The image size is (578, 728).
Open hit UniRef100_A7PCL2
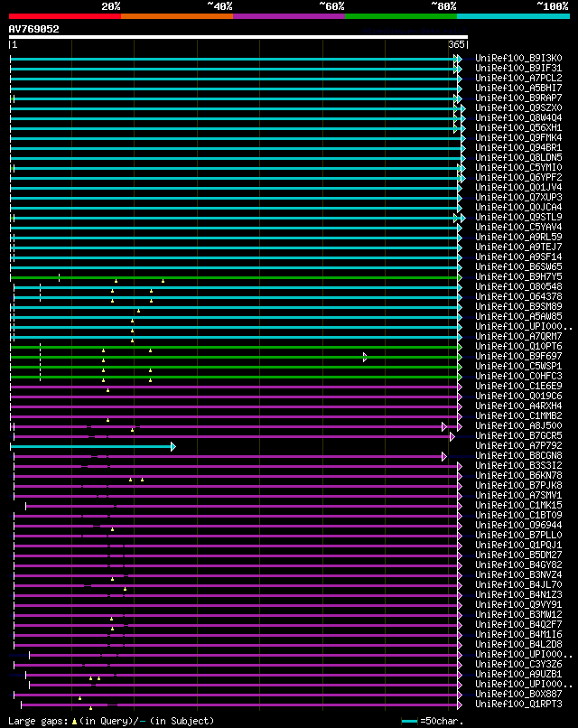click(518, 78)
